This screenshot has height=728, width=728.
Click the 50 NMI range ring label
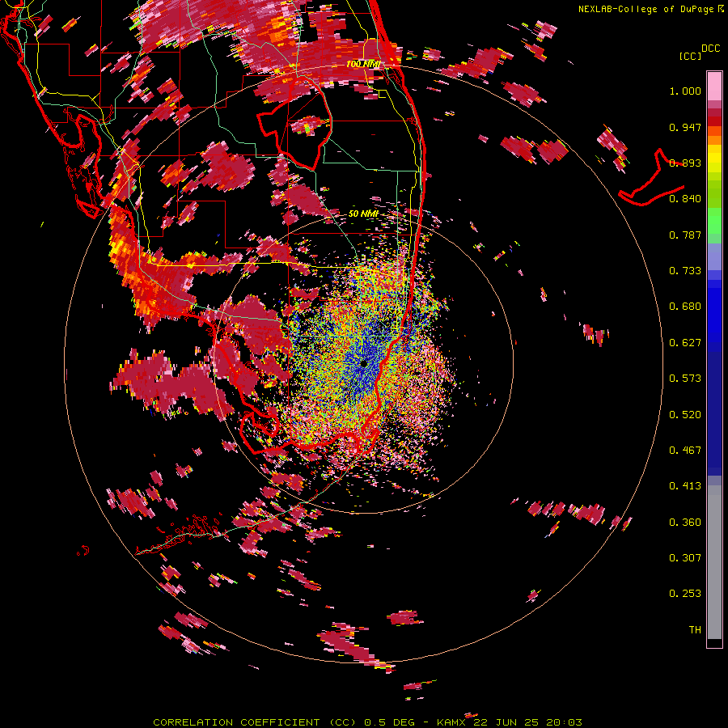tap(363, 214)
